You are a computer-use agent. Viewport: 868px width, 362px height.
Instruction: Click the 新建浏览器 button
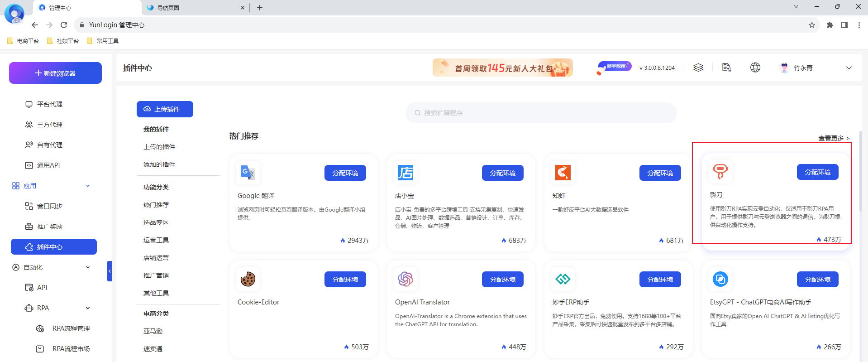(55, 73)
